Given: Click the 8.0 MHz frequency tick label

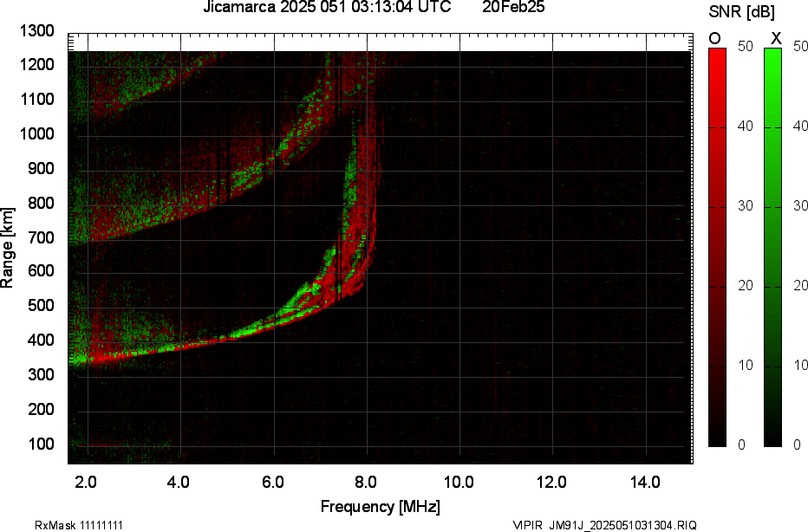Looking at the screenshot, I should 365,483.
